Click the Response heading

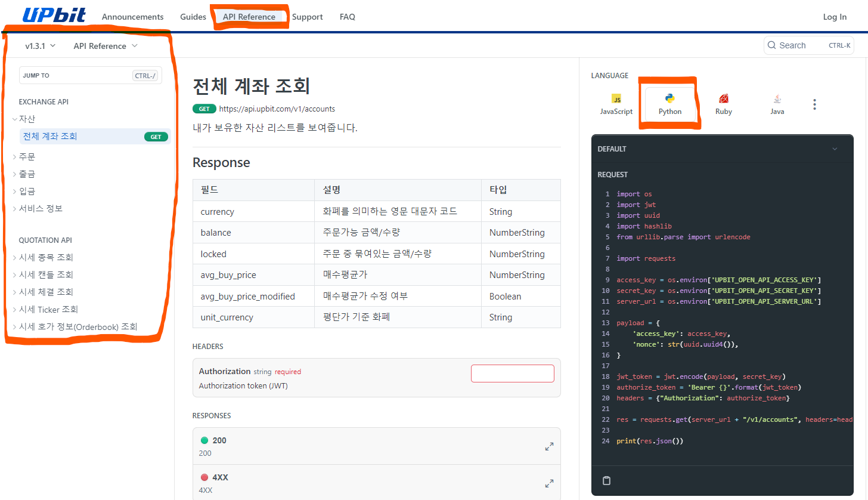point(221,163)
